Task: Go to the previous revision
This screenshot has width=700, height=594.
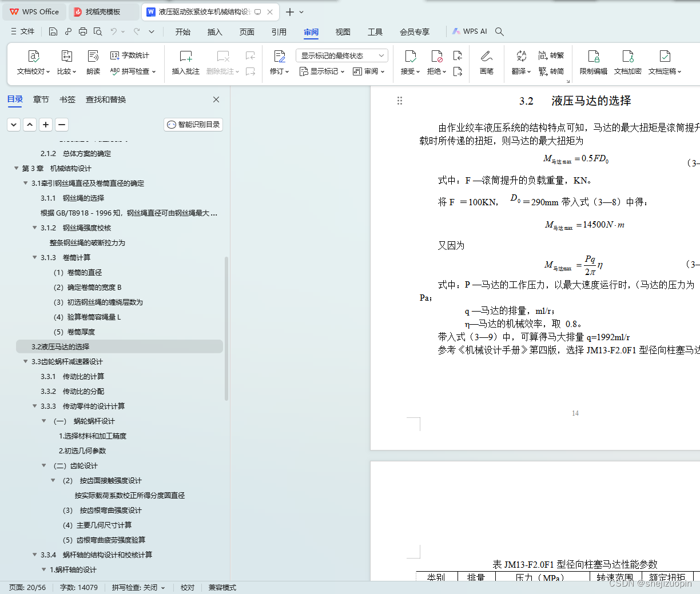Action: coord(458,55)
